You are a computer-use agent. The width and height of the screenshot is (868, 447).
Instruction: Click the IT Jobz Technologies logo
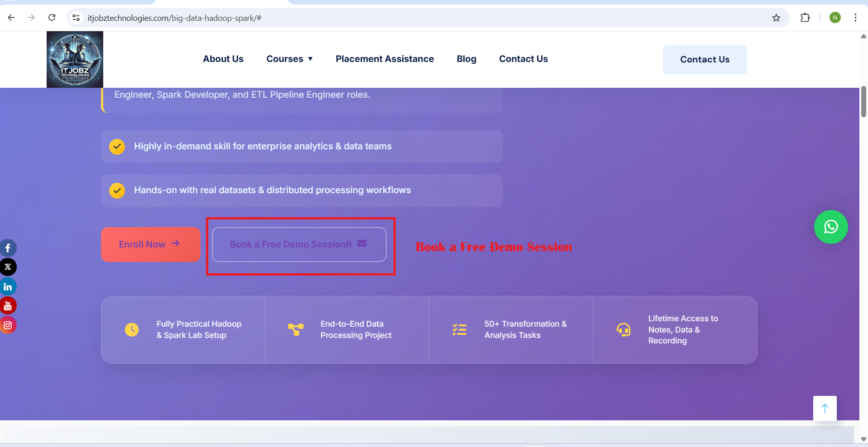[75, 59]
